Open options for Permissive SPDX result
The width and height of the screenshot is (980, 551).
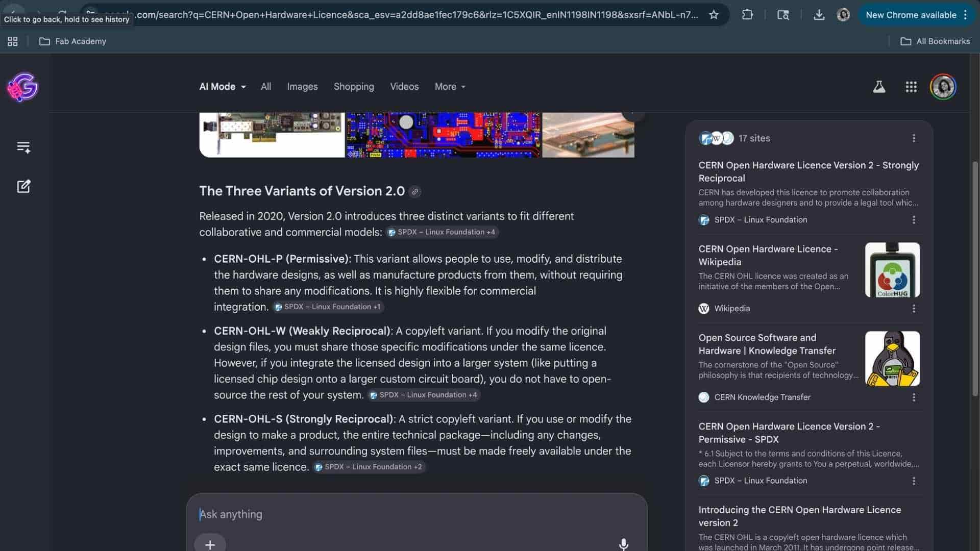pos(914,481)
